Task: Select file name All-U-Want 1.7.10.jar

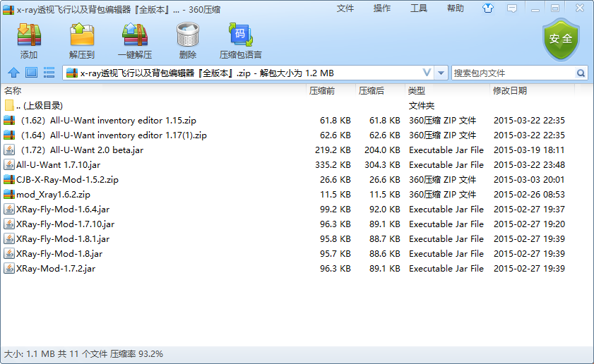Action: [59, 164]
